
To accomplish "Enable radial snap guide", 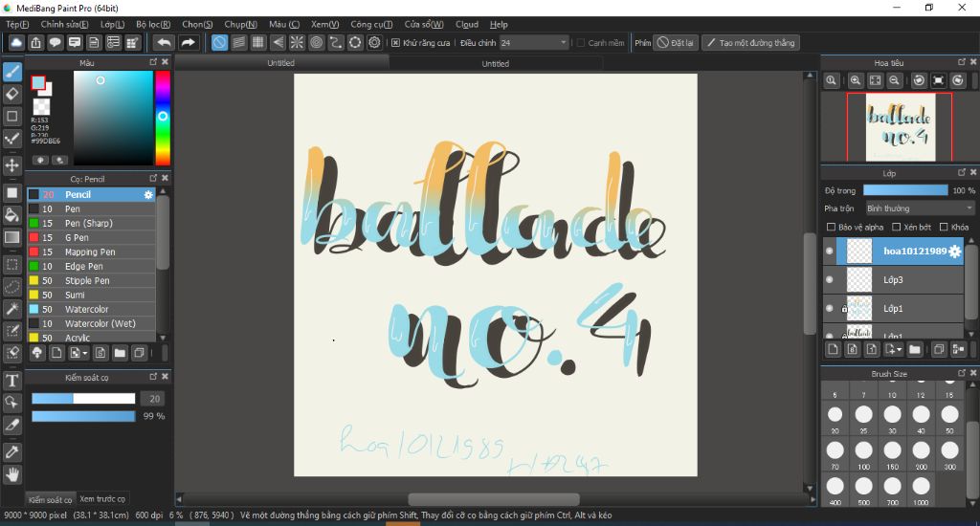I will click(x=297, y=42).
